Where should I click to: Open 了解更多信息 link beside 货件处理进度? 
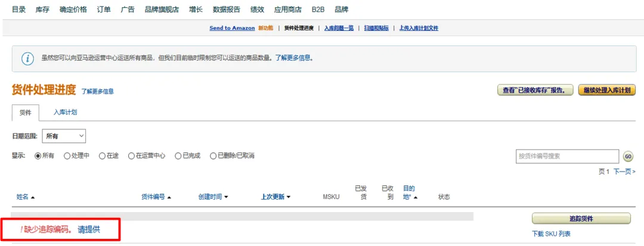click(97, 91)
